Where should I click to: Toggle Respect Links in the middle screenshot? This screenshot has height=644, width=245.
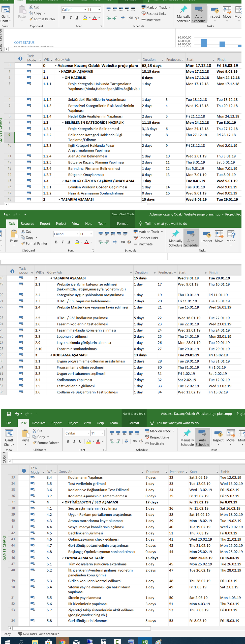point(146,238)
